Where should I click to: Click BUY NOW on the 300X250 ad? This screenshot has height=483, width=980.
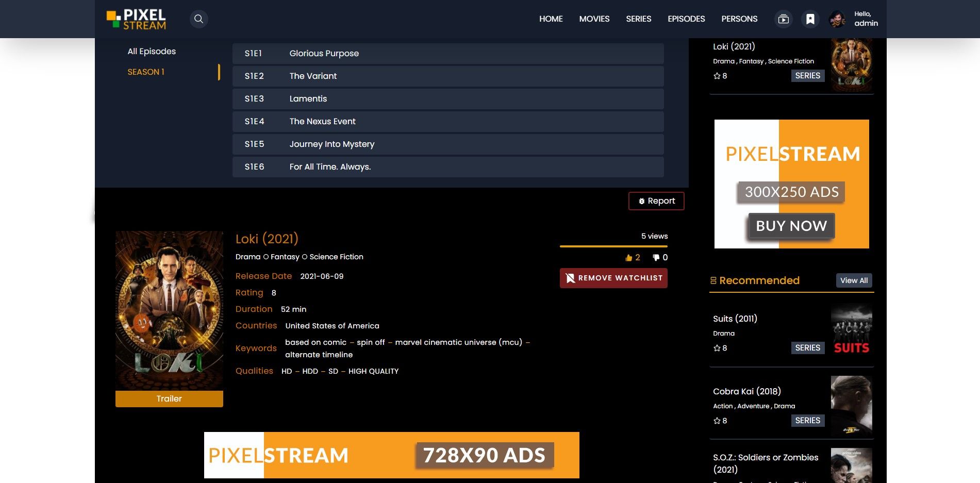pos(791,226)
